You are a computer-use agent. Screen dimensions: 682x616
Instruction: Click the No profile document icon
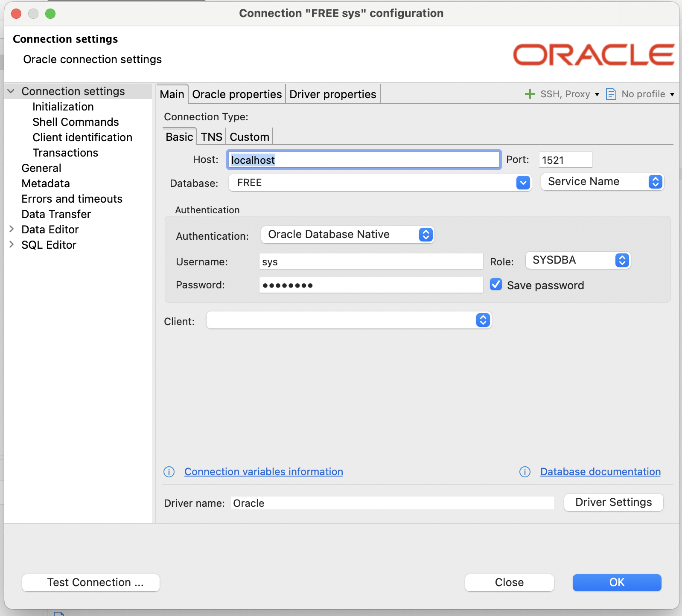[611, 94]
